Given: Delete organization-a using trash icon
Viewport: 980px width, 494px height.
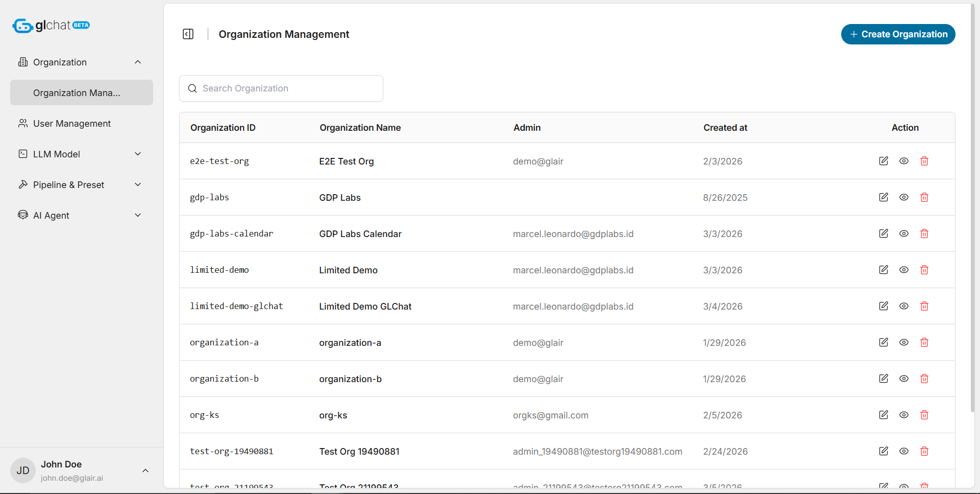Looking at the screenshot, I should click(924, 342).
